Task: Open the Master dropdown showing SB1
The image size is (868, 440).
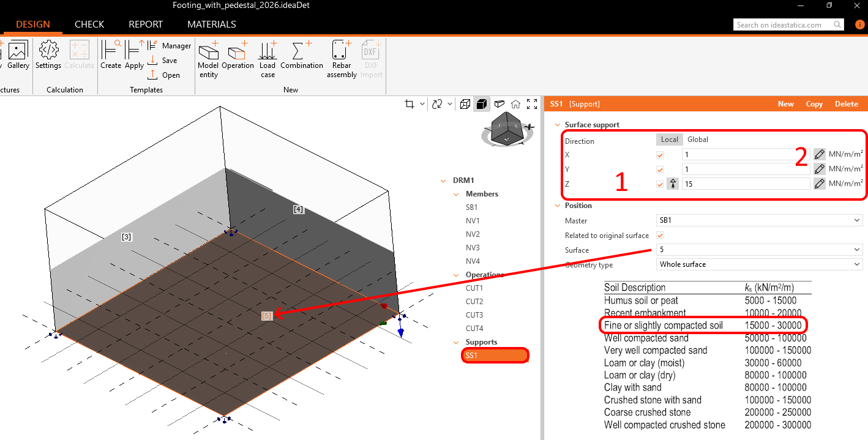Action: coord(759,220)
